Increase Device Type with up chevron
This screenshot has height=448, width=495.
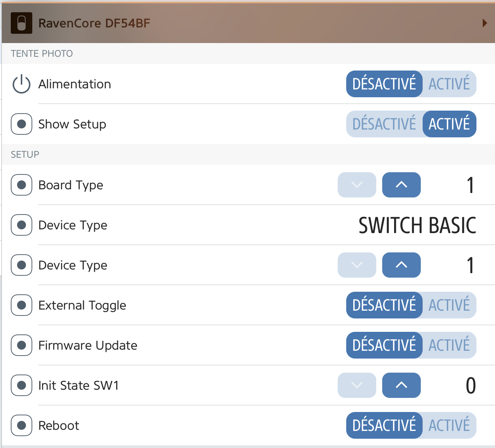point(401,265)
